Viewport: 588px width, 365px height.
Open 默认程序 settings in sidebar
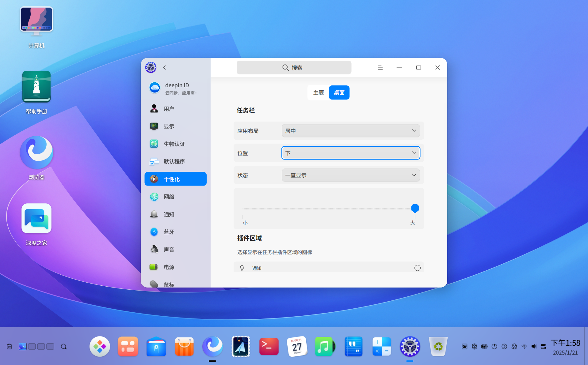175,161
